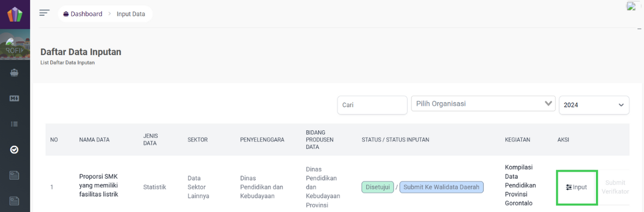Toggle the hamburger menu icon

coord(44,13)
